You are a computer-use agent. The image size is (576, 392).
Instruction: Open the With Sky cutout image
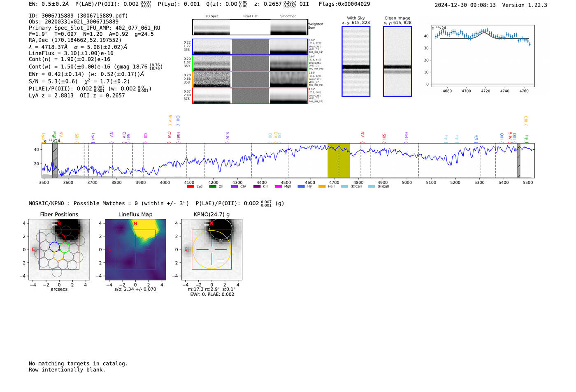(x=356, y=61)
